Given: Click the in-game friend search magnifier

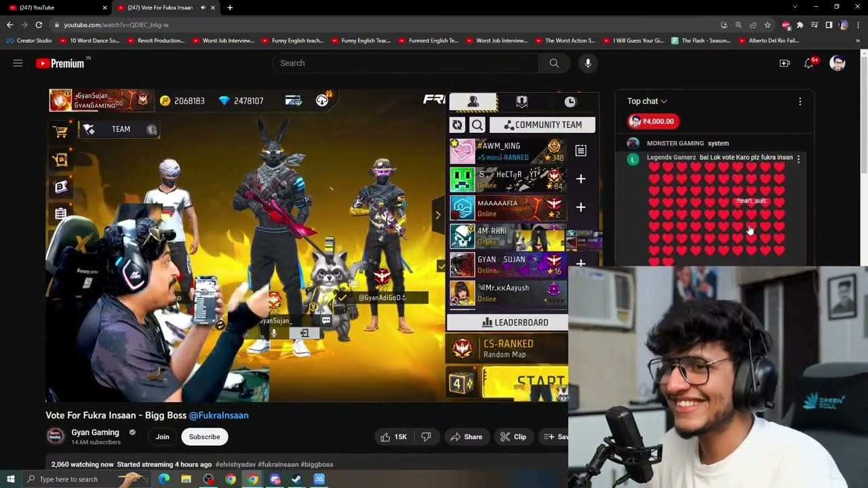Looking at the screenshot, I should 477,125.
